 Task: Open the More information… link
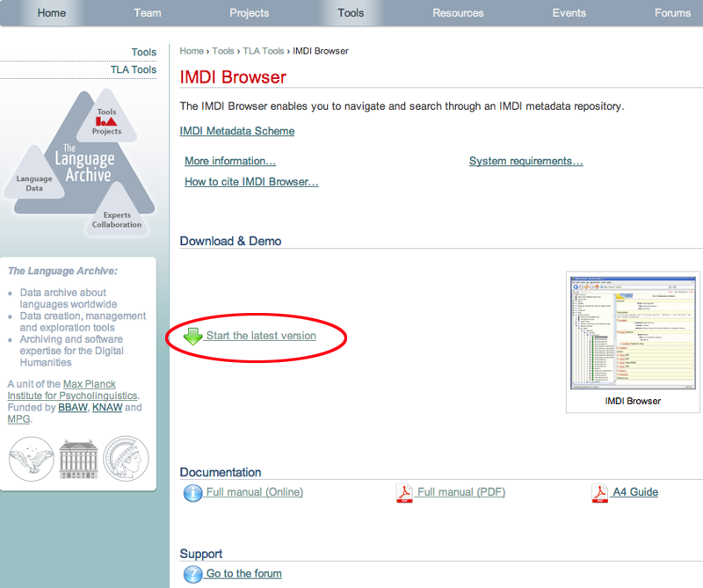[230, 161]
